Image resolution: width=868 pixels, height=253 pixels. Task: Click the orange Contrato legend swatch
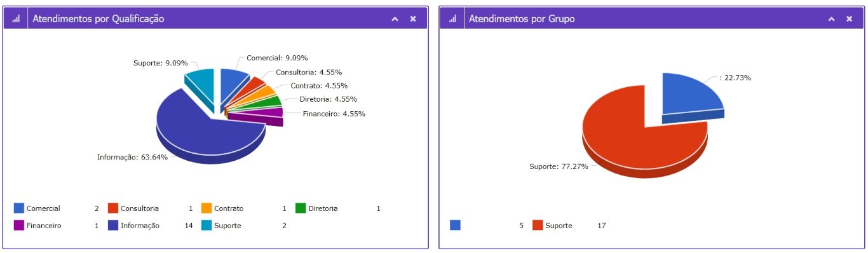[207, 208]
